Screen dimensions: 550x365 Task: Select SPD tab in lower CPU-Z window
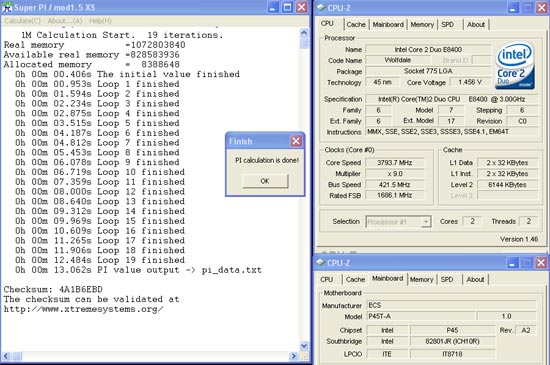(447, 279)
